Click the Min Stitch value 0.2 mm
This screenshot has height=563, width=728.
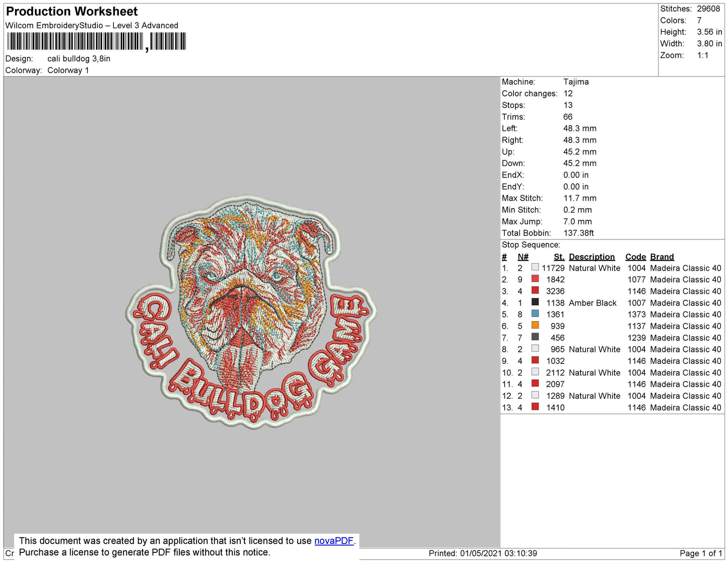pos(577,210)
